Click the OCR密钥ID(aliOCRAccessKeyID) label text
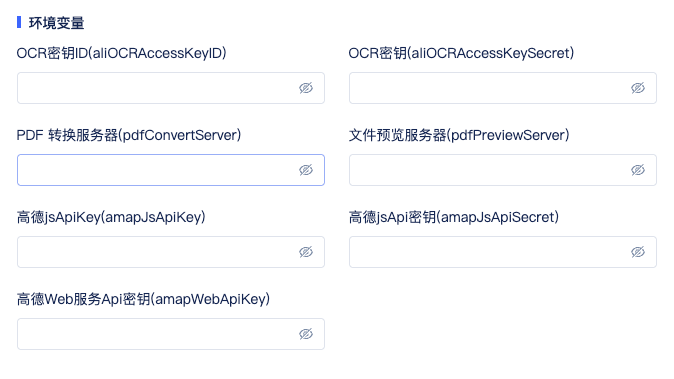This screenshot has height=379, width=674. click(x=122, y=53)
